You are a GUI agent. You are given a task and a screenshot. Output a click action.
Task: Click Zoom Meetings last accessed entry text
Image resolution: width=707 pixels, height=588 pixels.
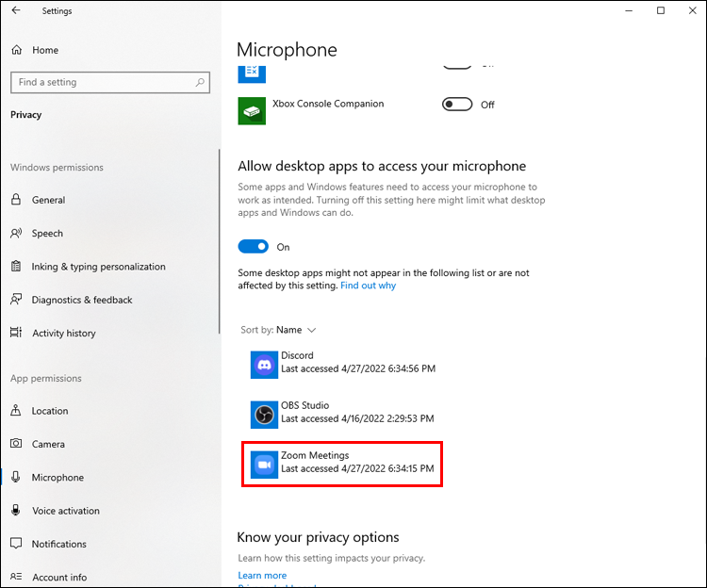pos(357,468)
